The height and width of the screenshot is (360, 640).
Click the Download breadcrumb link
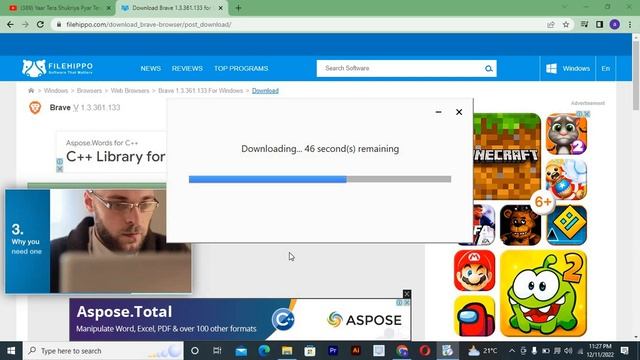coord(265,91)
